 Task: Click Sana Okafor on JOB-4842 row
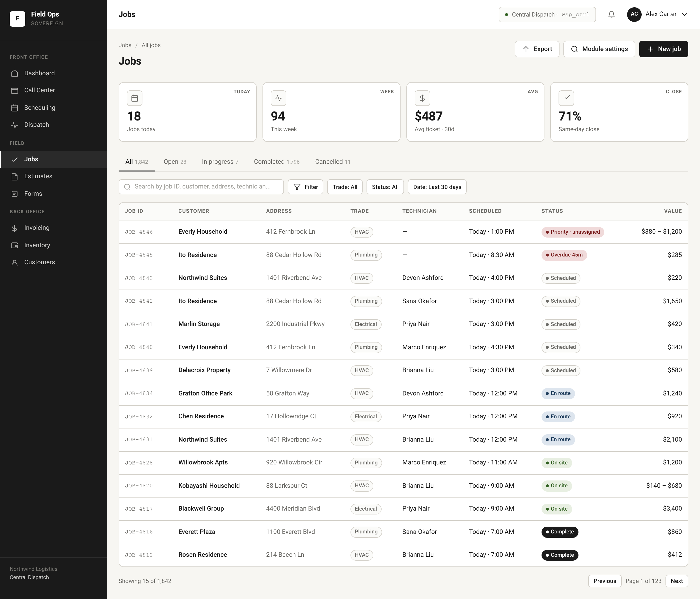[419, 301]
